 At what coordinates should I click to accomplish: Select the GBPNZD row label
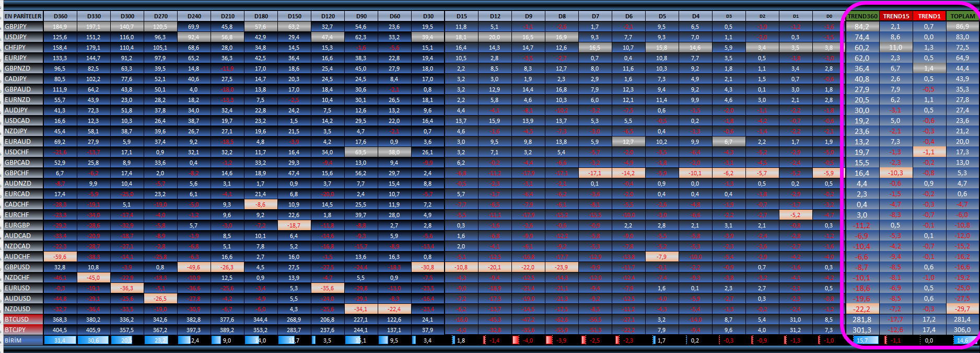point(22,69)
